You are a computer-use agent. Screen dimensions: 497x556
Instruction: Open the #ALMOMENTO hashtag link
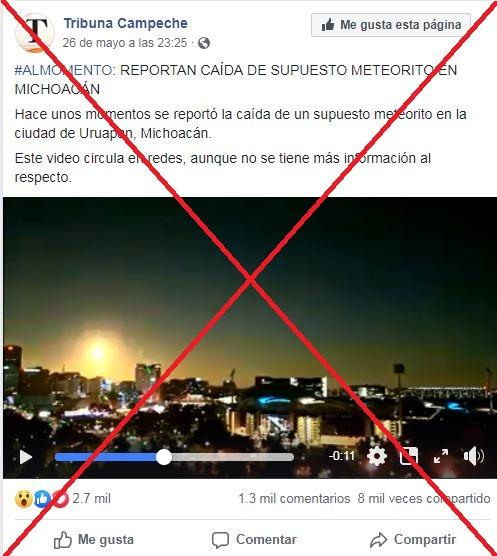coord(63,70)
